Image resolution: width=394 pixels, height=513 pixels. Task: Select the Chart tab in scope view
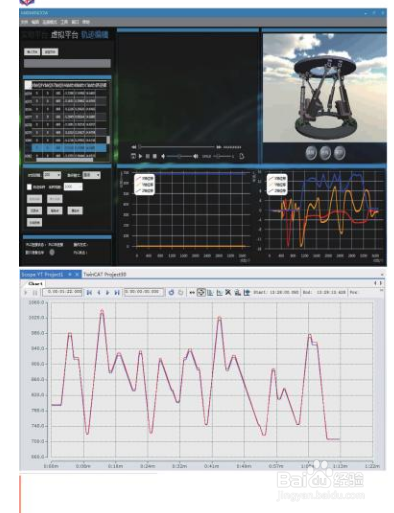pyautogui.click(x=35, y=284)
